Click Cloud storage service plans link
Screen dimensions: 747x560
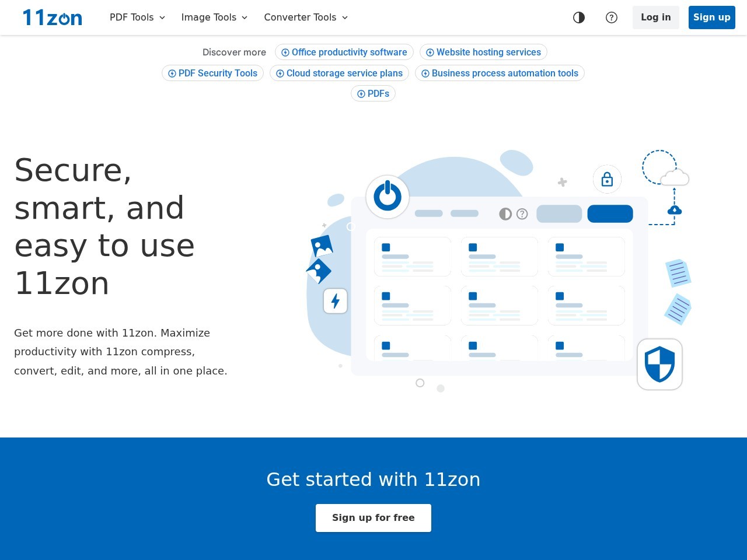[339, 73]
